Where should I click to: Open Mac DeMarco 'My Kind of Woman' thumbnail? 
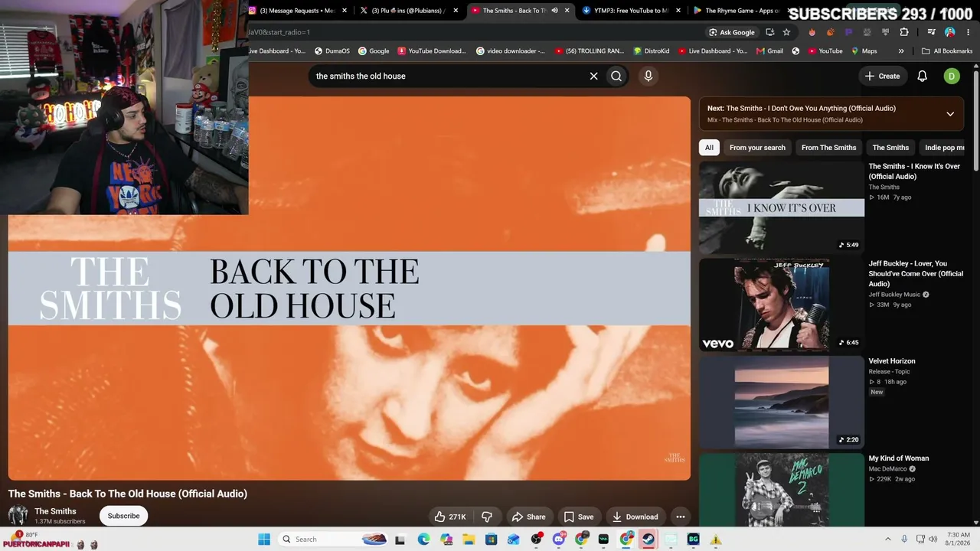pyautogui.click(x=781, y=490)
